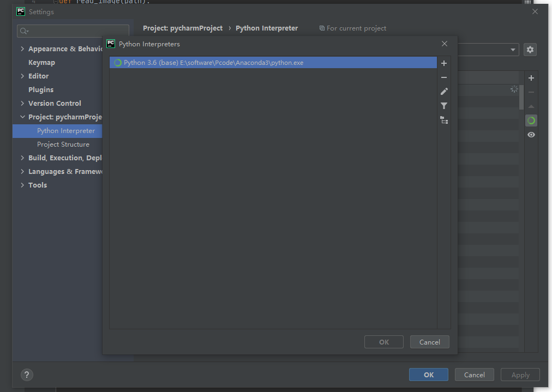Close the Python Interpreters dialog

click(x=445, y=44)
